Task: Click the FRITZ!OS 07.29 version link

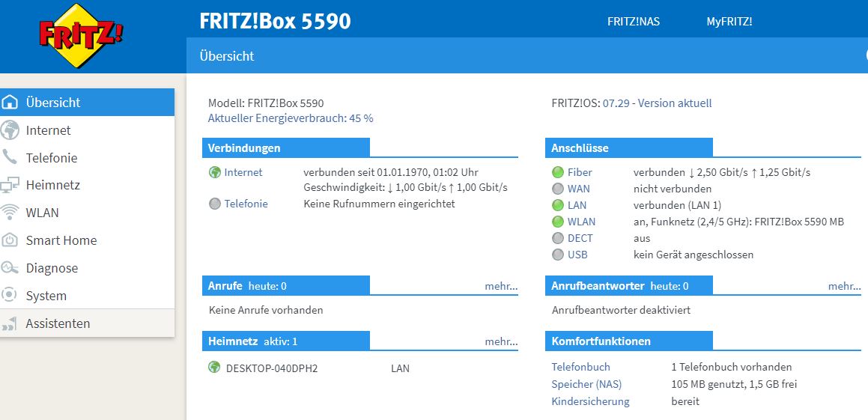Action: pos(657,103)
